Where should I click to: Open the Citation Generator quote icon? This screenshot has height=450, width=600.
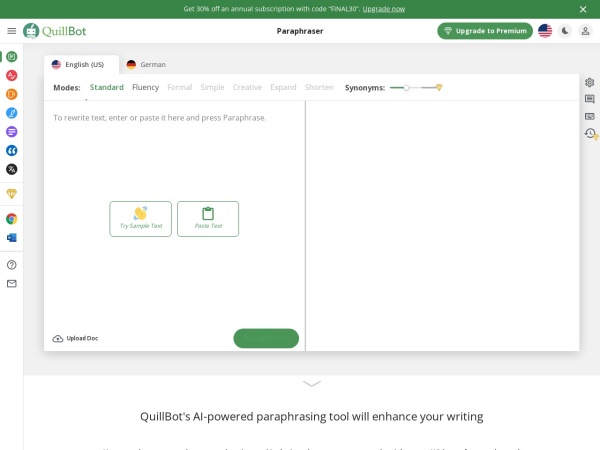(11, 150)
